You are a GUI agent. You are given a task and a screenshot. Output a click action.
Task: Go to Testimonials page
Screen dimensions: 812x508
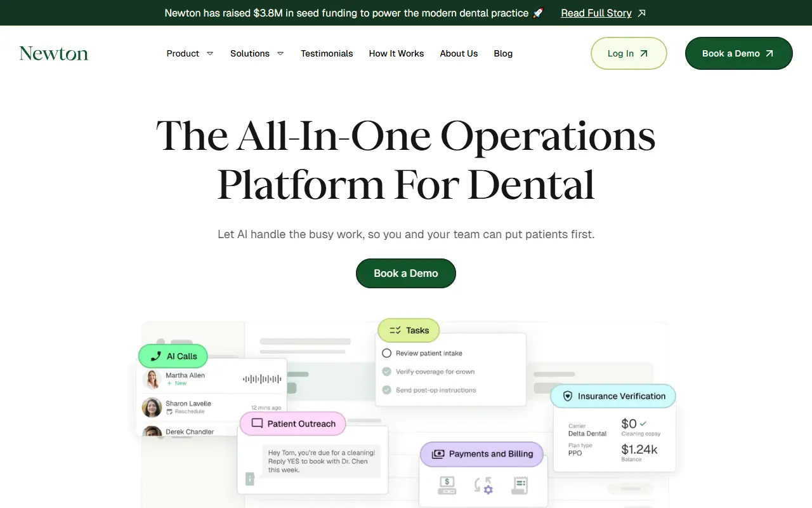click(327, 53)
